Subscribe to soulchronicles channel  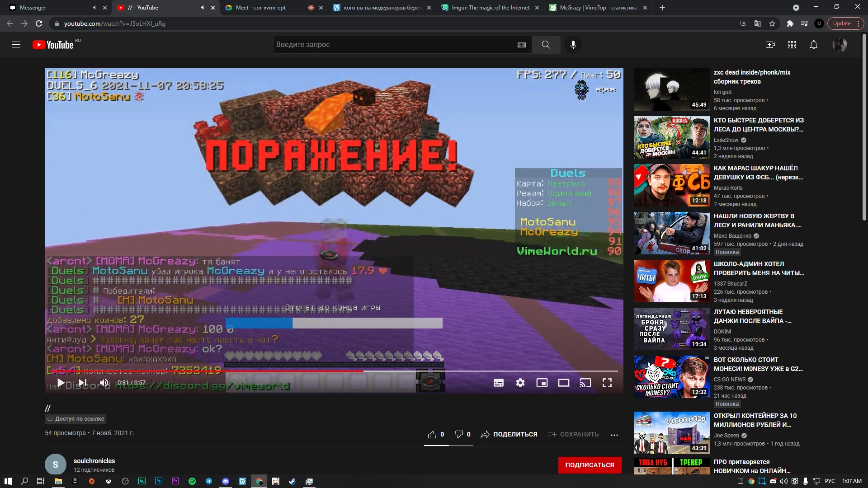click(x=589, y=465)
